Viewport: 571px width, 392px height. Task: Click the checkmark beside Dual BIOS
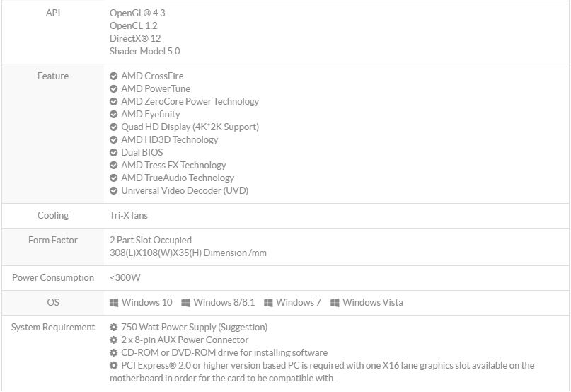(114, 153)
